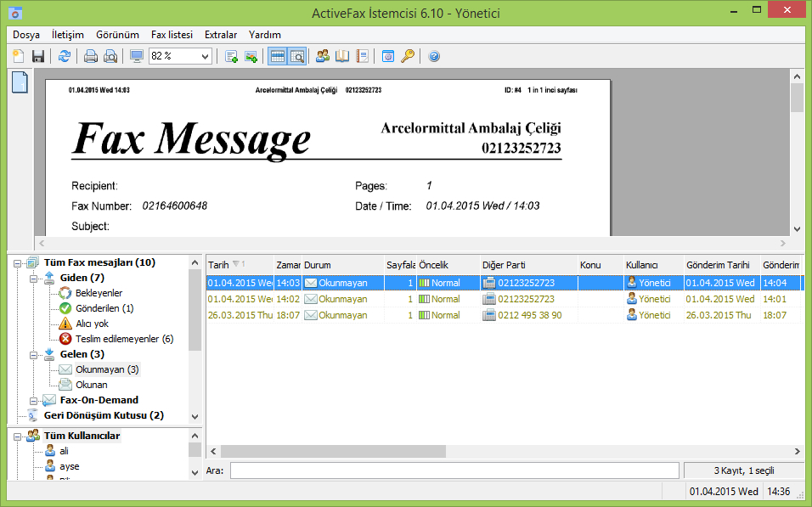Open the Extralar menu
The image size is (812, 507).
pos(221,35)
